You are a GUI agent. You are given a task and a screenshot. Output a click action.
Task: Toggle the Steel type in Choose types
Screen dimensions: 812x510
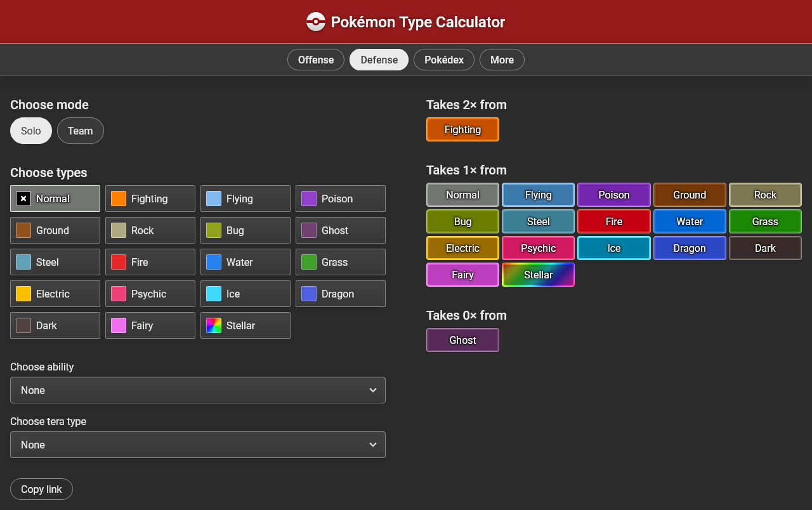tap(55, 262)
